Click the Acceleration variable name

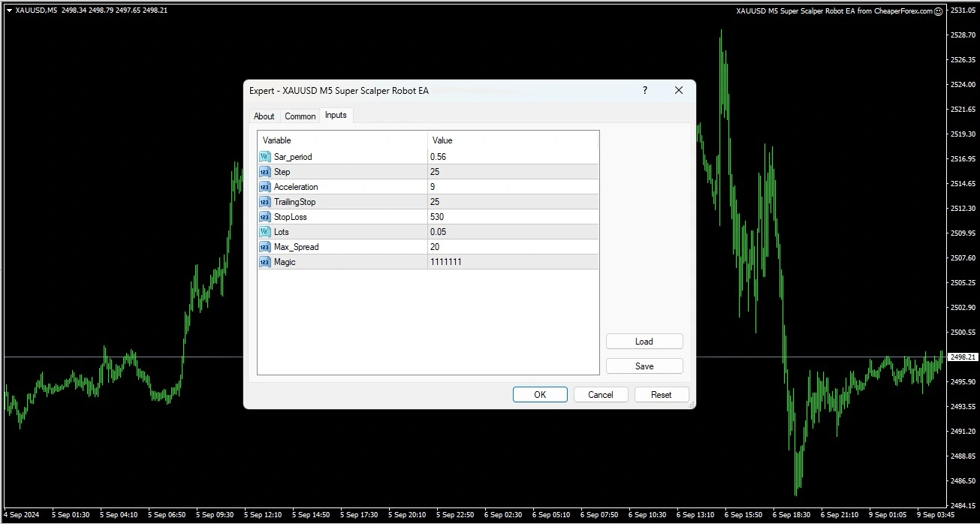(296, 187)
